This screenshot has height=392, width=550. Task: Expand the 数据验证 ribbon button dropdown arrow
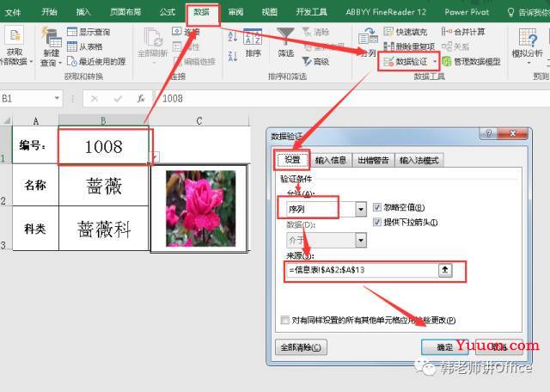click(435, 62)
